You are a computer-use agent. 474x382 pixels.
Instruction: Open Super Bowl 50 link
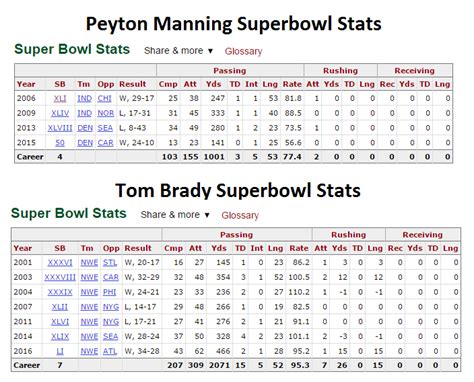(x=60, y=143)
